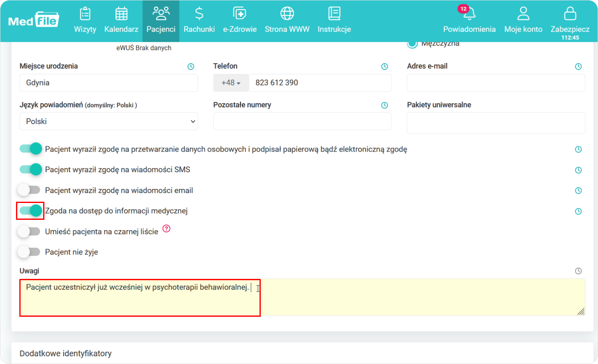Show history clock for SMS consent
Screen dimensions: 598x364
(578, 170)
